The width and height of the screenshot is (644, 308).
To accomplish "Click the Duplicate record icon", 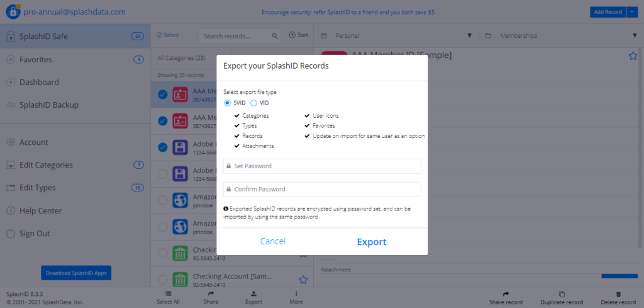I will click(562, 294).
